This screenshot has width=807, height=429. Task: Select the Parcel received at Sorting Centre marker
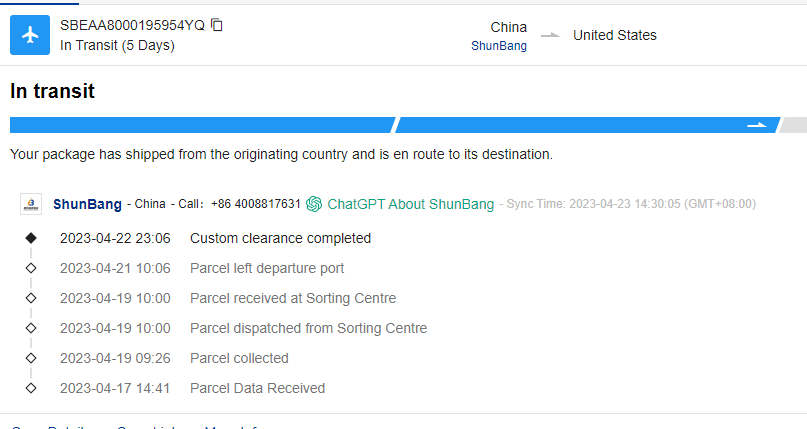(31, 298)
